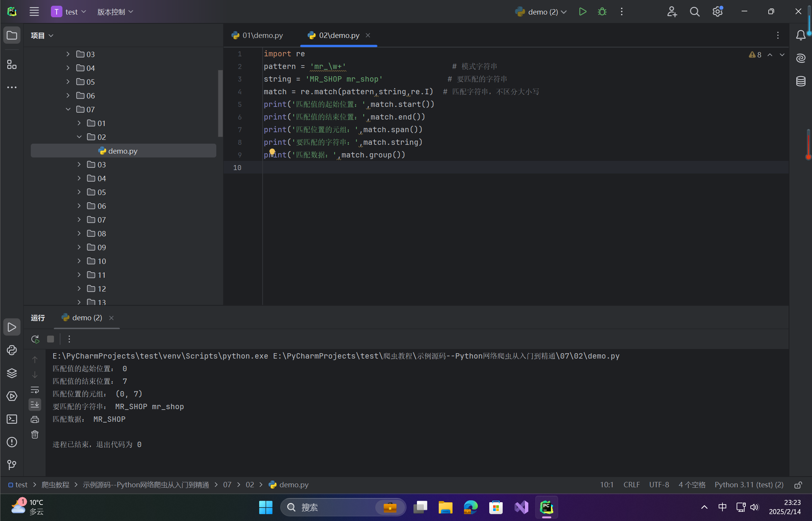Click the CRLF line separator widget

[x=631, y=485]
